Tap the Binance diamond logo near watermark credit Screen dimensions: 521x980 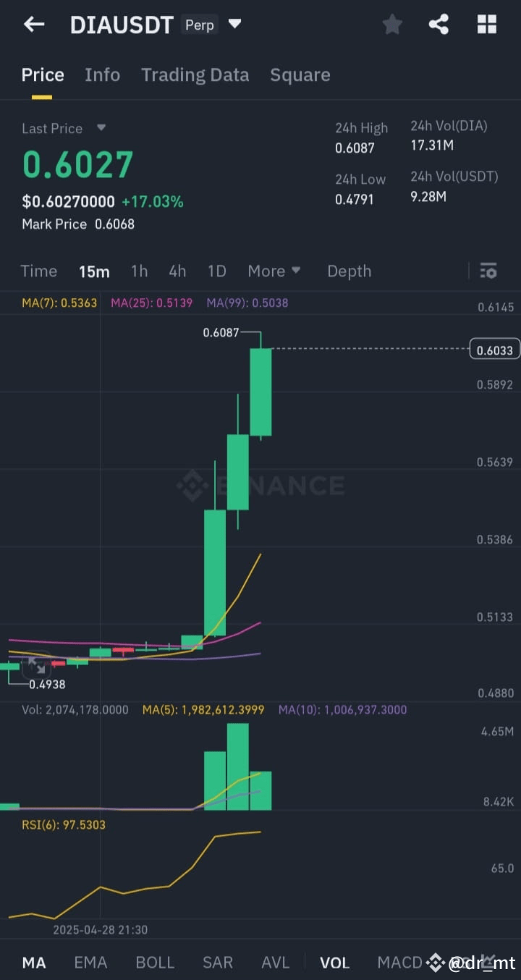coord(435,963)
